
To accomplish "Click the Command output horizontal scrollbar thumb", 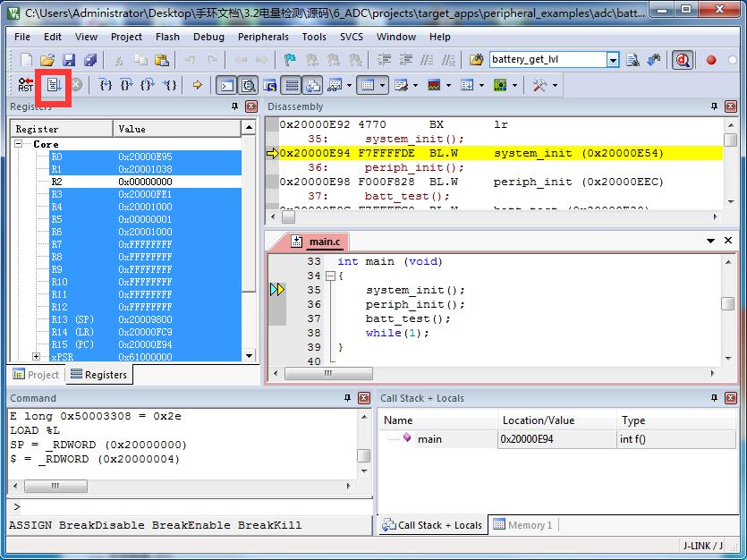I will (55, 486).
